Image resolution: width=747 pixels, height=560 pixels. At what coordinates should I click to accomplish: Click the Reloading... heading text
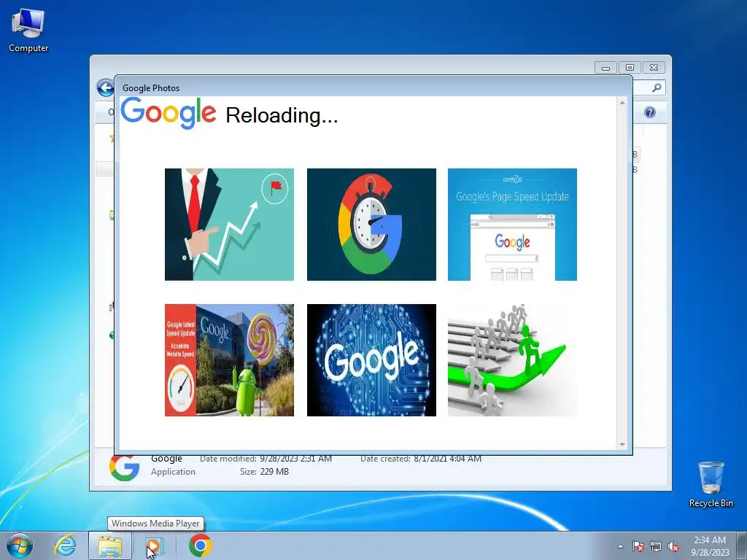coord(282,115)
